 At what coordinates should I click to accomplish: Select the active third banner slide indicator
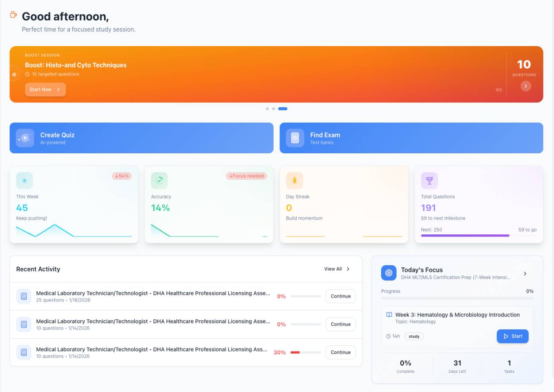tap(283, 109)
